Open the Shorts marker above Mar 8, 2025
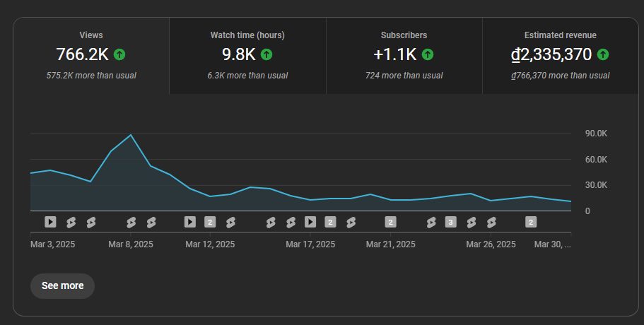The image size is (644, 325). click(x=131, y=223)
